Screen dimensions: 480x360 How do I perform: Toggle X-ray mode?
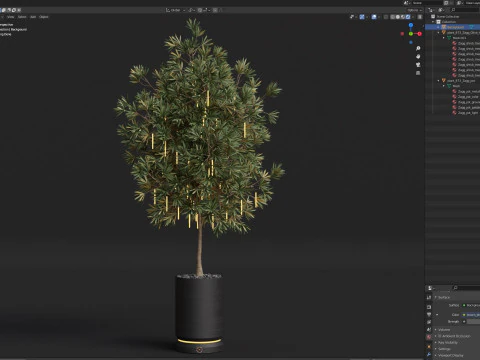(x=386, y=17)
